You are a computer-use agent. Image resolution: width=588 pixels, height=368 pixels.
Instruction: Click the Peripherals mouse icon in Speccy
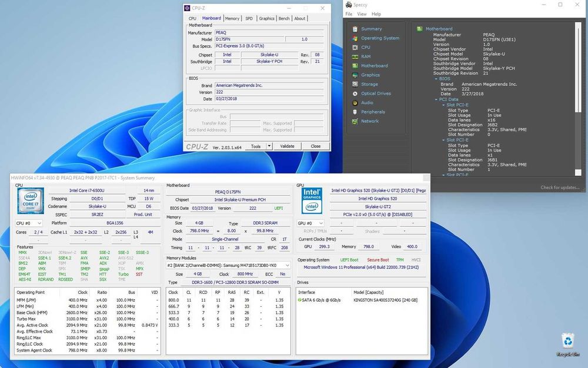click(x=355, y=112)
